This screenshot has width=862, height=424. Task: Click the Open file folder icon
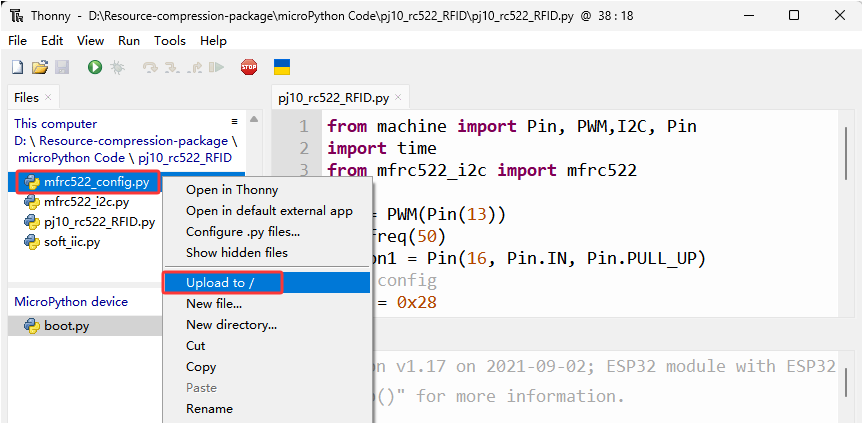tap(40, 68)
